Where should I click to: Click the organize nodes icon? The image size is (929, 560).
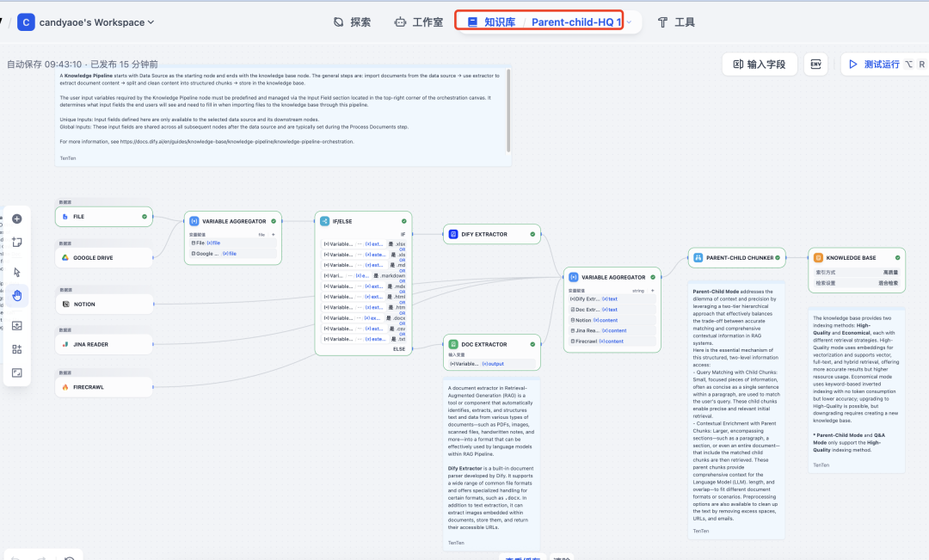coord(17,349)
